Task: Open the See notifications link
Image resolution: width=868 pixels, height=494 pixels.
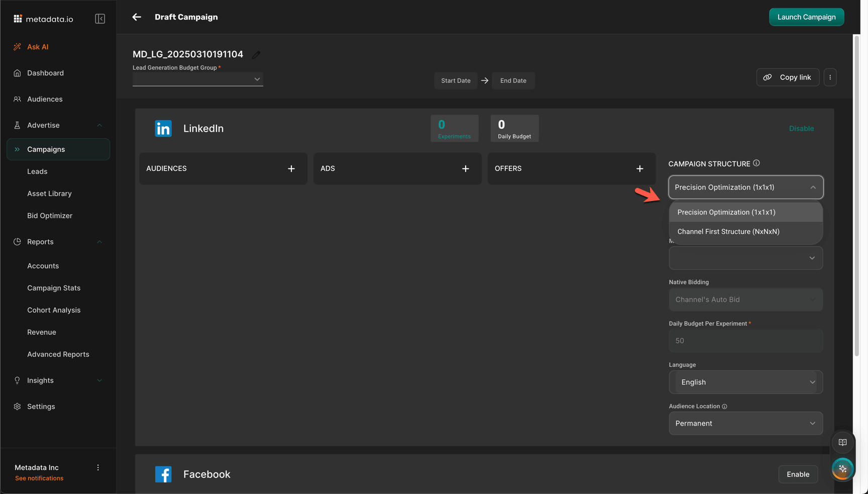Action: [x=39, y=478]
